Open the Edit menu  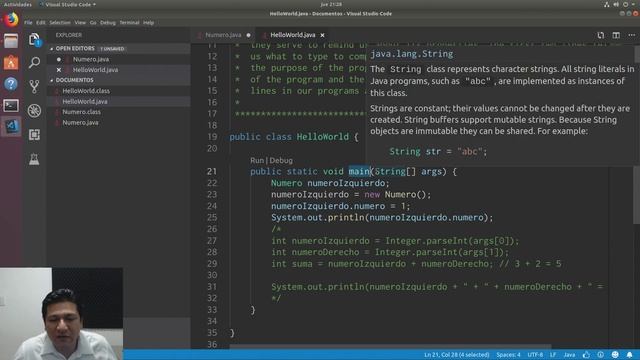[x=41, y=23]
